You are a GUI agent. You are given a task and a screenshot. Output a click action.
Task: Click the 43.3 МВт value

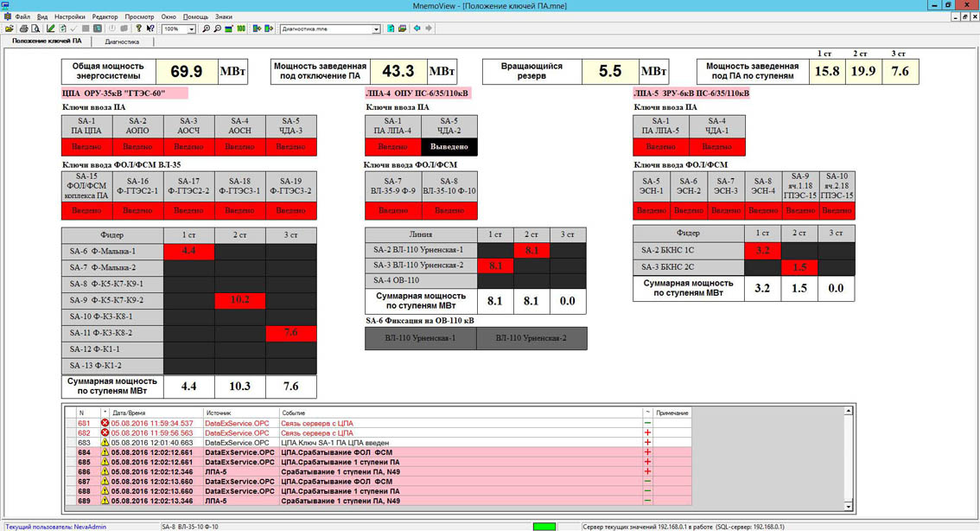coord(398,71)
